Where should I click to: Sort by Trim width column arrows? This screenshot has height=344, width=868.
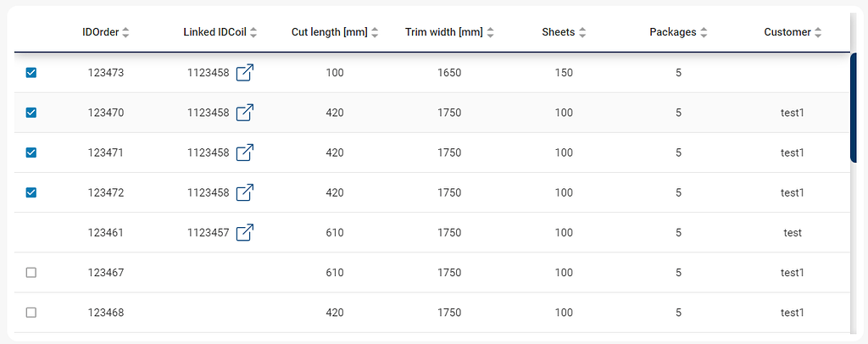coord(490,32)
